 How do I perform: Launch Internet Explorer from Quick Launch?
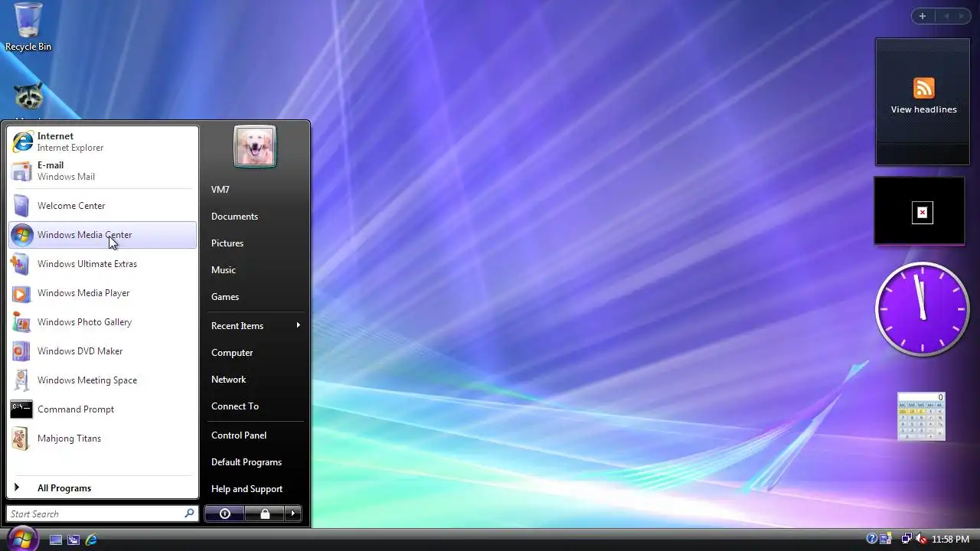pyautogui.click(x=91, y=540)
